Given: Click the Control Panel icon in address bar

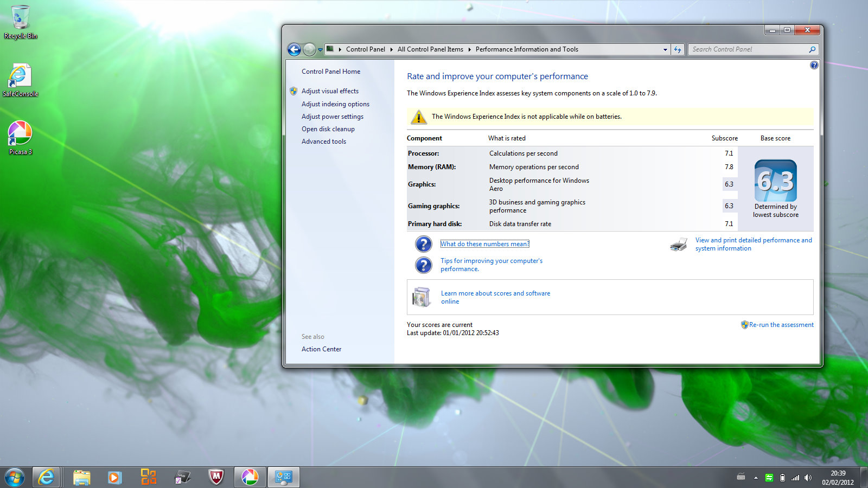Looking at the screenshot, I should (330, 49).
